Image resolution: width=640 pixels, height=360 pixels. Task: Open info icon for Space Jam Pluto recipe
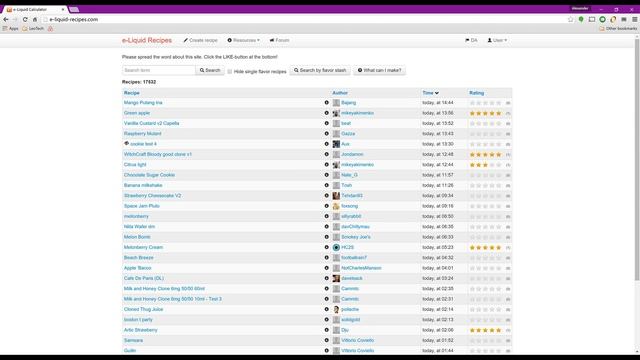click(x=327, y=206)
